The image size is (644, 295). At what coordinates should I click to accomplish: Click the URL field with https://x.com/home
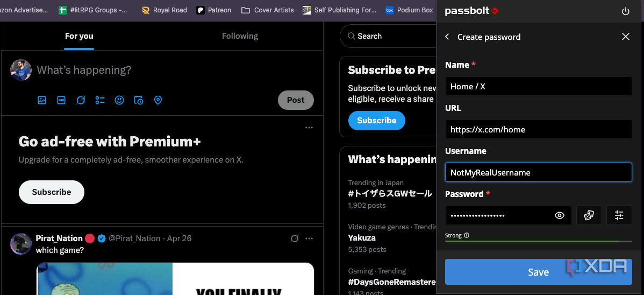point(539,130)
